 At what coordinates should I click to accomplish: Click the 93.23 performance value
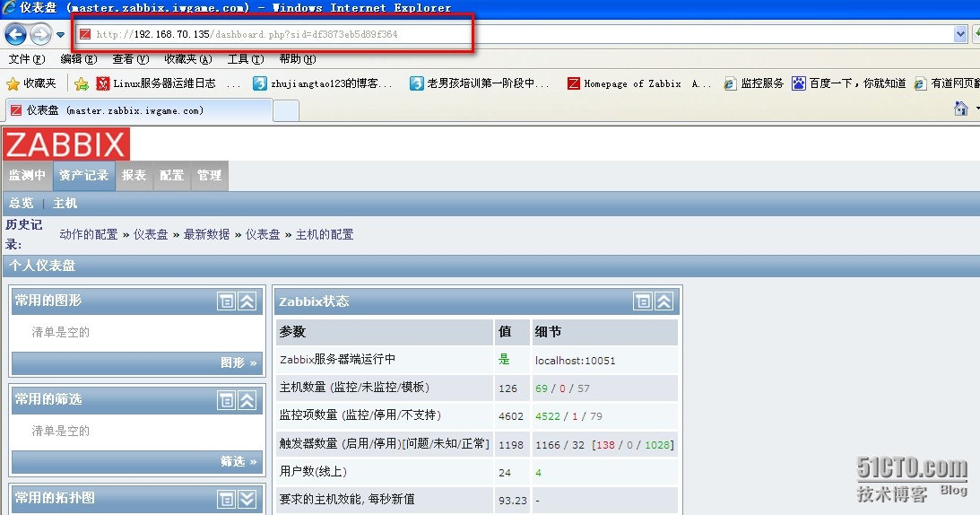[x=513, y=501]
